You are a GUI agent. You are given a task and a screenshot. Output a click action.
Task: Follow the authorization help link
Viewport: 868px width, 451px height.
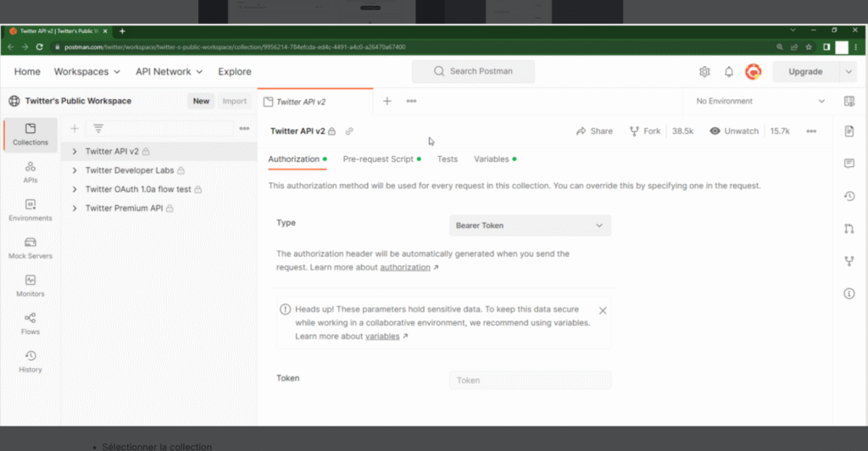[404, 267]
